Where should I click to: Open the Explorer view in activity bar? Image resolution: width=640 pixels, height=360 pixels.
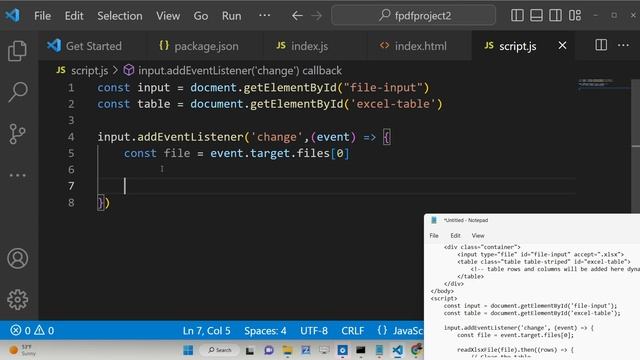(x=17, y=51)
